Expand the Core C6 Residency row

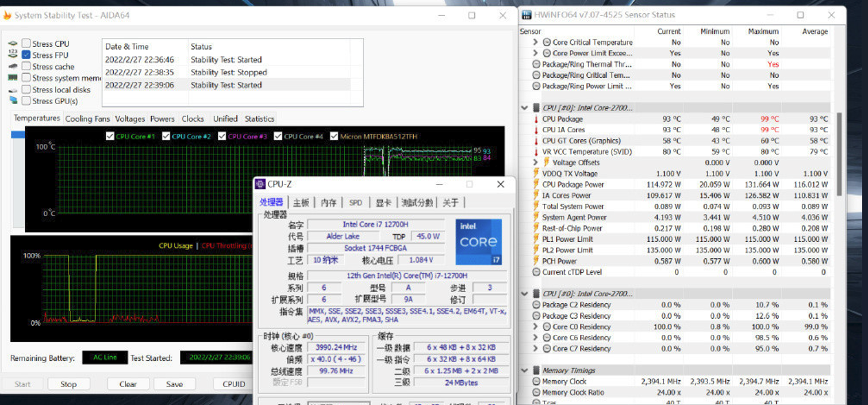[x=535, y=338]
